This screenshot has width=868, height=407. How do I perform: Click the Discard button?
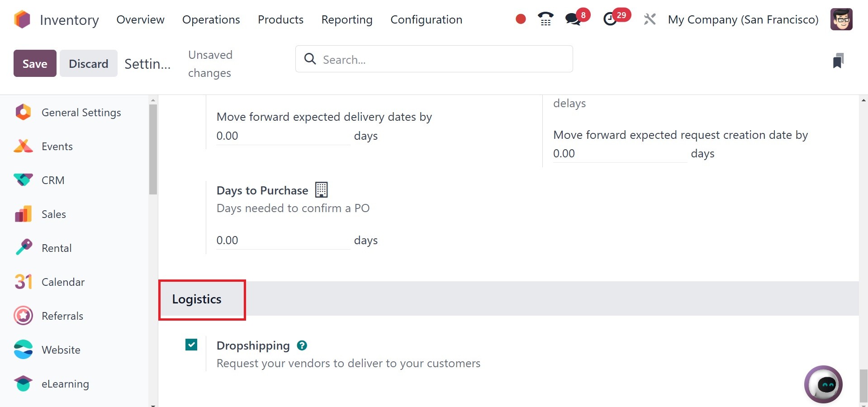coord(88,63)
